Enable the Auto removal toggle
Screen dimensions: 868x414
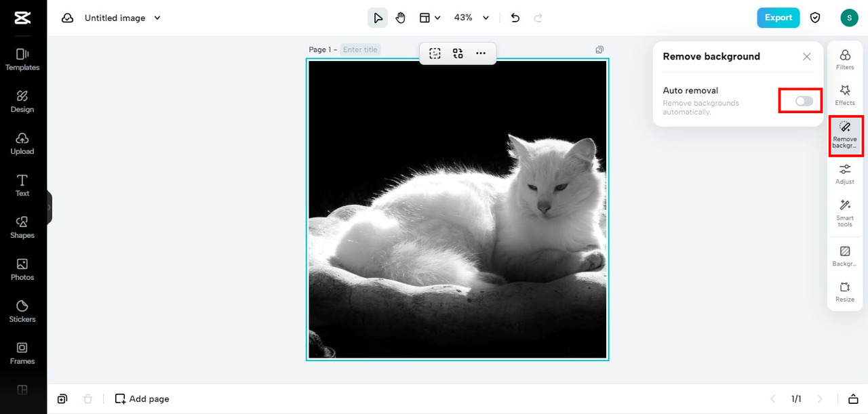(804, 101)
